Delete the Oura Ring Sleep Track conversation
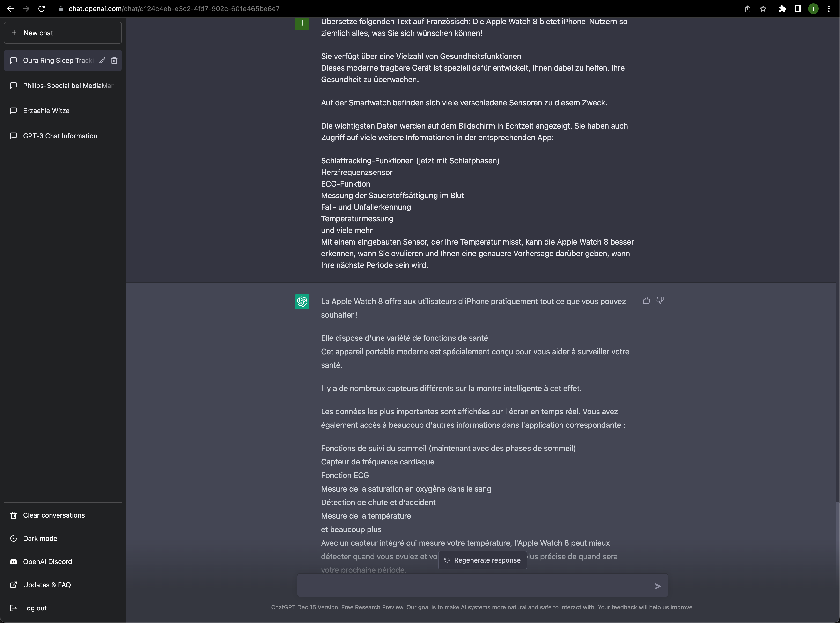This screenshot has height=623, width=840. point(114,60)
